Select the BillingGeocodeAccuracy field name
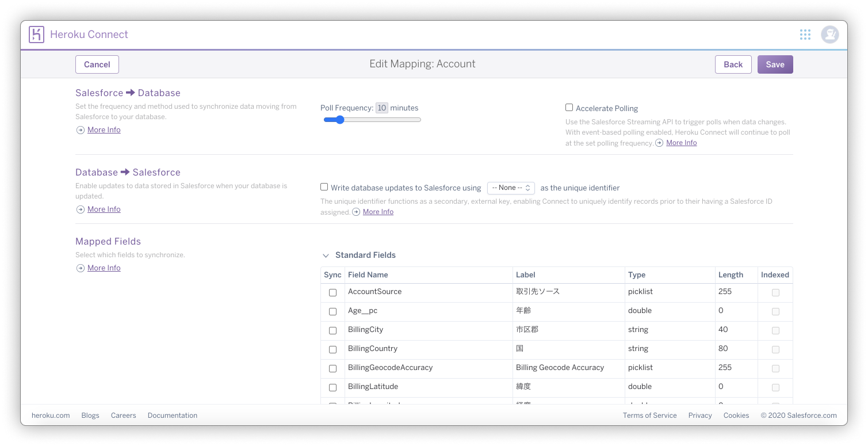 pos(390,368)
